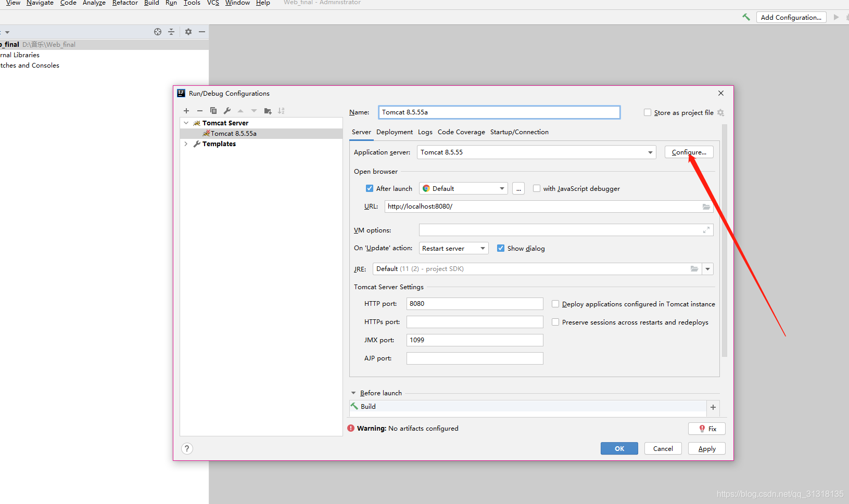Open edit templates wrench icon
The image size is (849, 504).
coord(227,111)
